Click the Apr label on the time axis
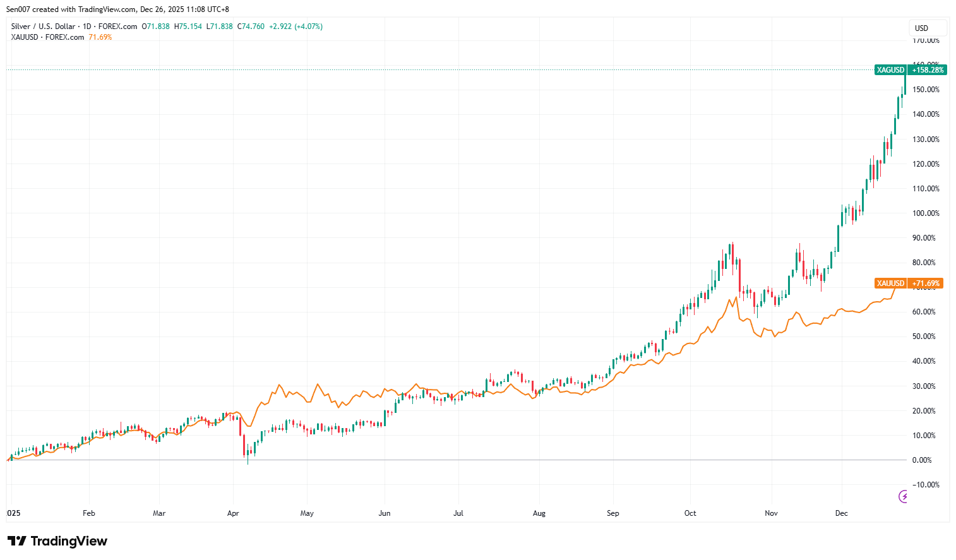 coord(233,513)
